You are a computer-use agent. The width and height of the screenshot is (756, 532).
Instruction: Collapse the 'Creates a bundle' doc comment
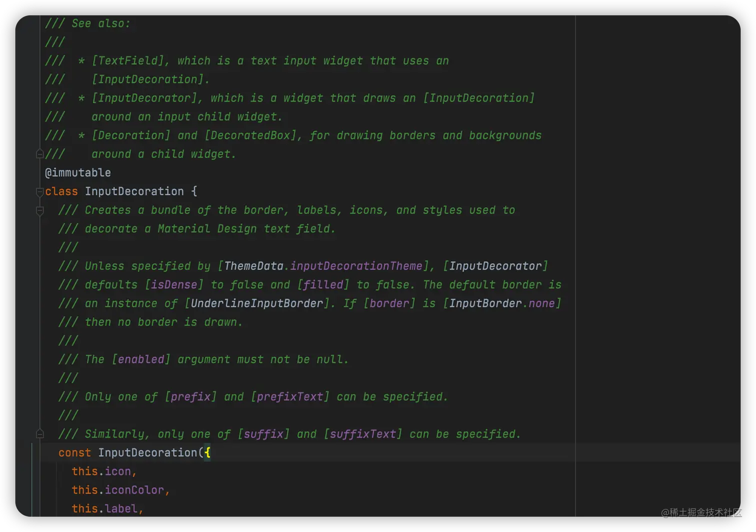(40, 211)
